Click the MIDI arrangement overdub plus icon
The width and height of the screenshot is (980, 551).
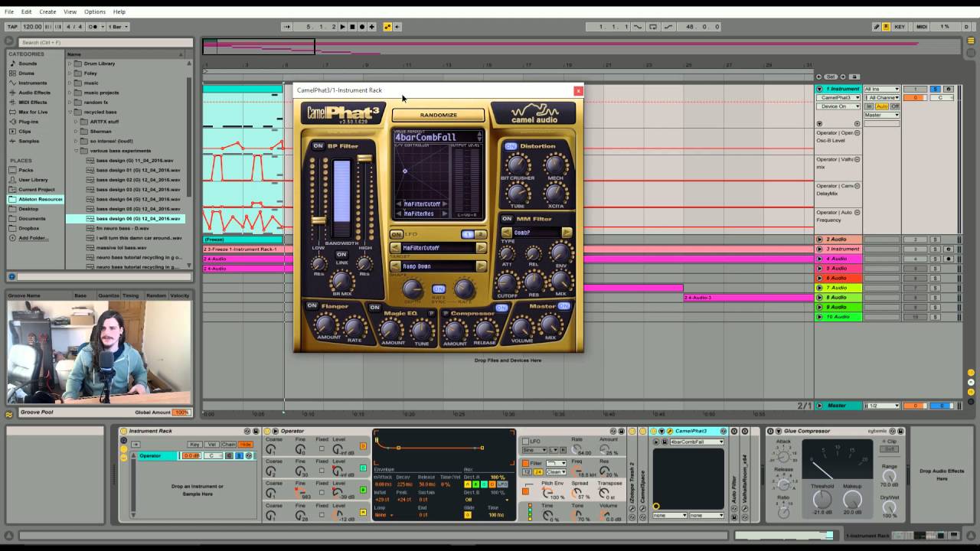[372, 27]
